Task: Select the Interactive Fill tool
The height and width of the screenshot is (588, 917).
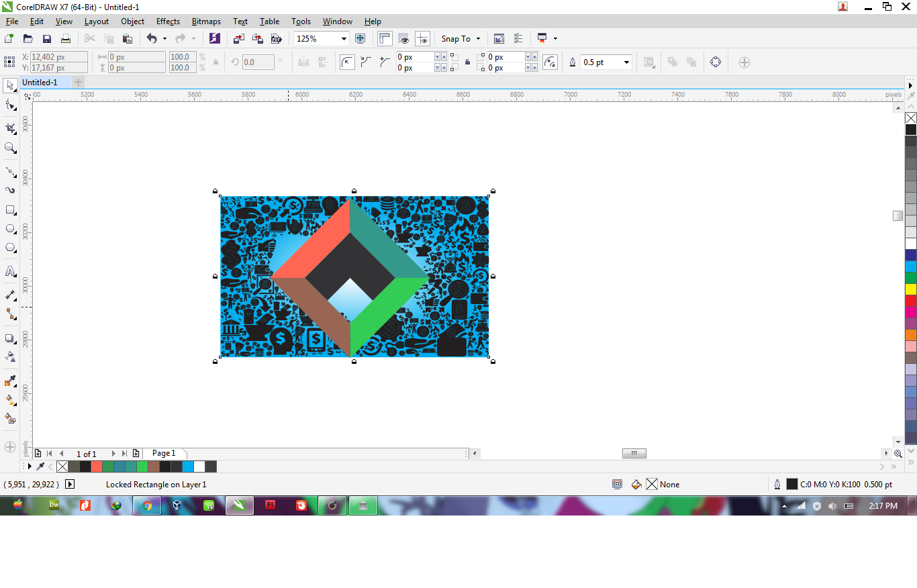Action: coord(10,400)
